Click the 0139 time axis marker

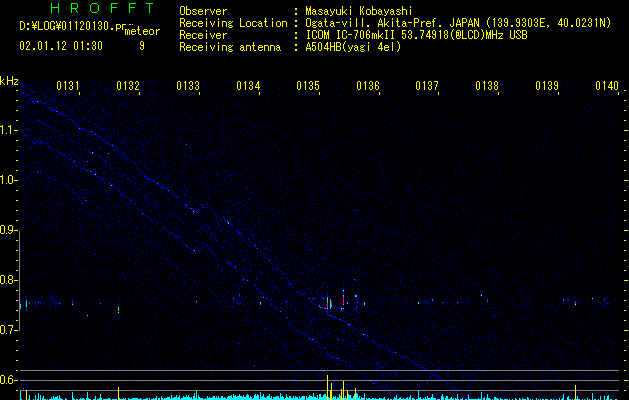pos(547,86)
